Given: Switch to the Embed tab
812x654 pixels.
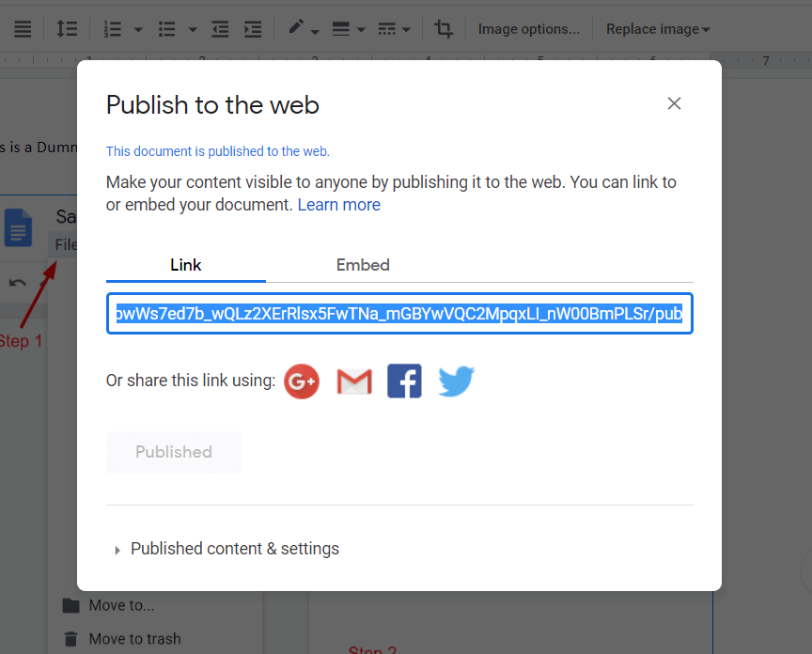Looking at the screenshot, I should click(x=363, y=265).
